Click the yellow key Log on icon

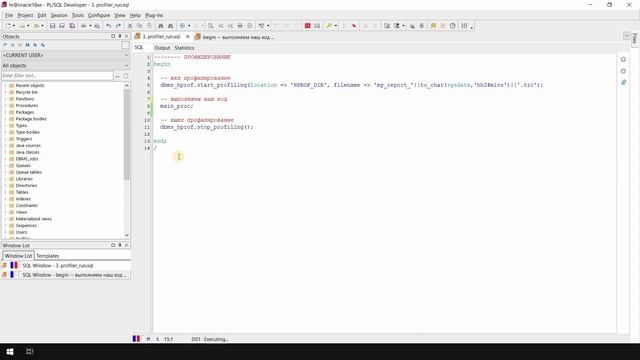click(x=329, y=26)
